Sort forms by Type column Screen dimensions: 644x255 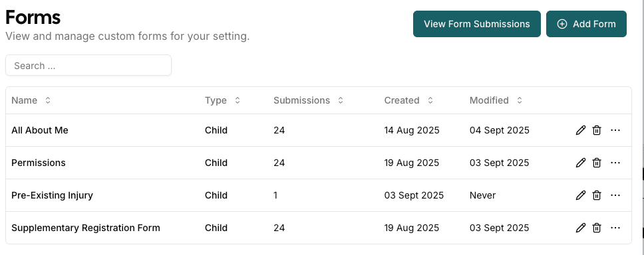pyautogui.click(x=223, y=100)
